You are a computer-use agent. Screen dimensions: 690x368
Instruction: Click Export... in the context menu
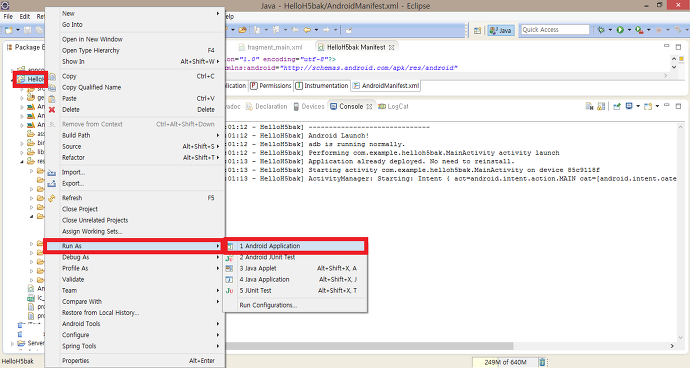tap(134, 184)
